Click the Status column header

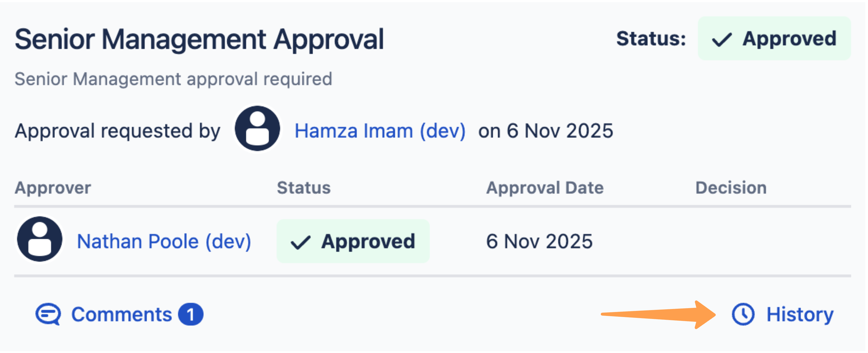pos(304,188)
